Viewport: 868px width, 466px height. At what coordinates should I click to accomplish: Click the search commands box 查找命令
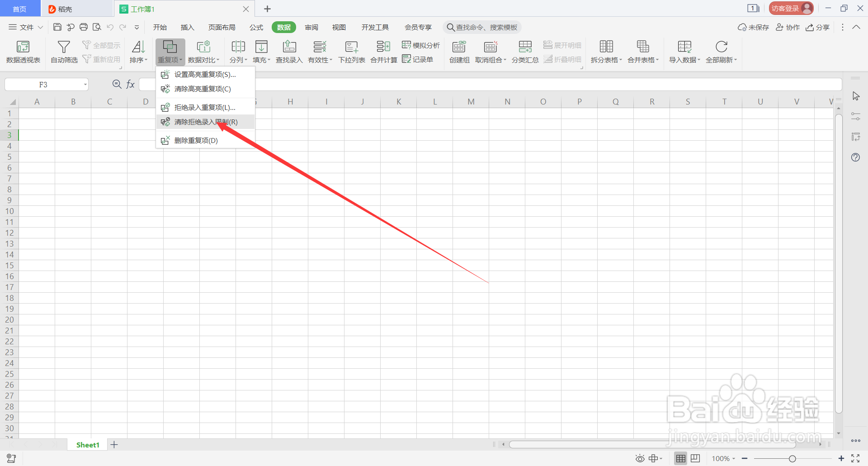(482, 27)
